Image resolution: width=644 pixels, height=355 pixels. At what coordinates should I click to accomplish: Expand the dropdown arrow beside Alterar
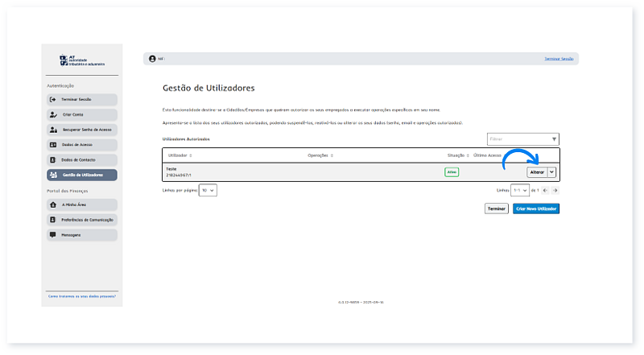coord(551,171)
